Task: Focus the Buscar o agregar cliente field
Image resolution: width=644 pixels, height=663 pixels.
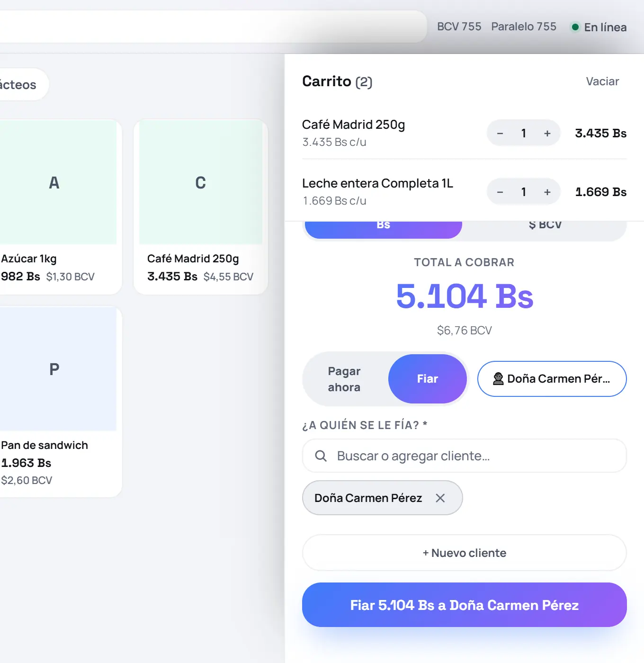Action: point(465,456)
